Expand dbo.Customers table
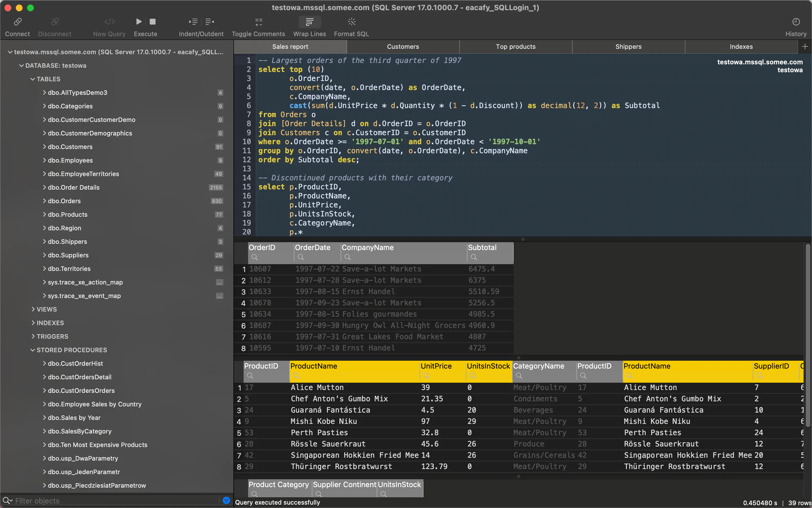This screenshot has width=812, height=508. (44, 146)
